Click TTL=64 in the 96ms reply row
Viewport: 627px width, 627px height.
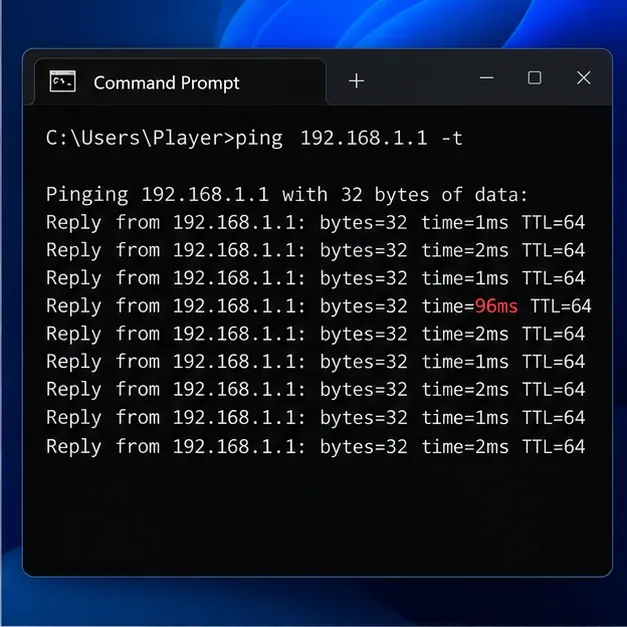tap(561, 306)
